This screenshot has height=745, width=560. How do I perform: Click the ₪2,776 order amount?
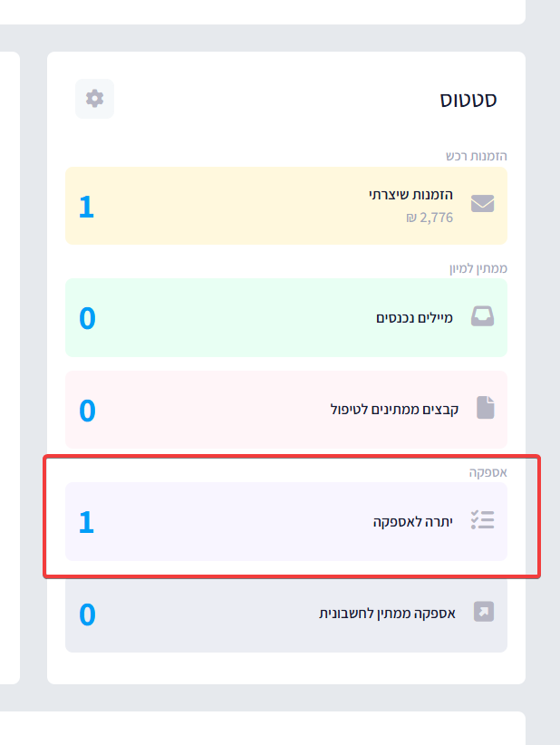(430, 218)
